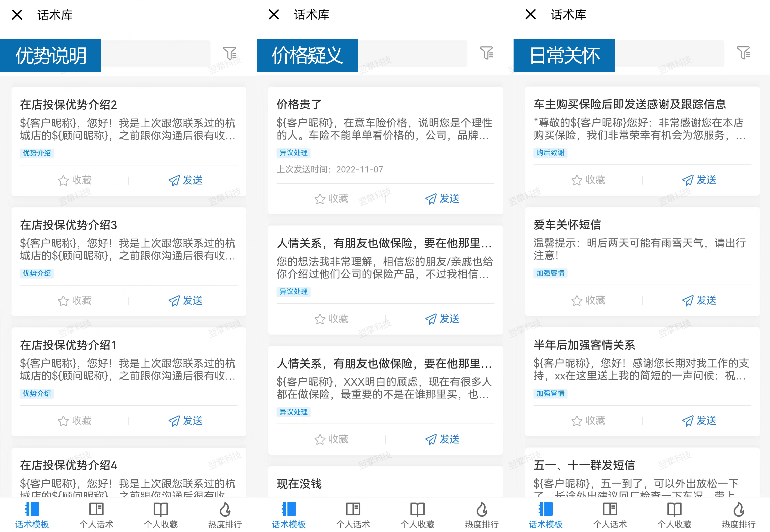This screenshot has width=770, height=532.
Task: Open filter icon in 价格疑义 panel
Action: point(486,53)
